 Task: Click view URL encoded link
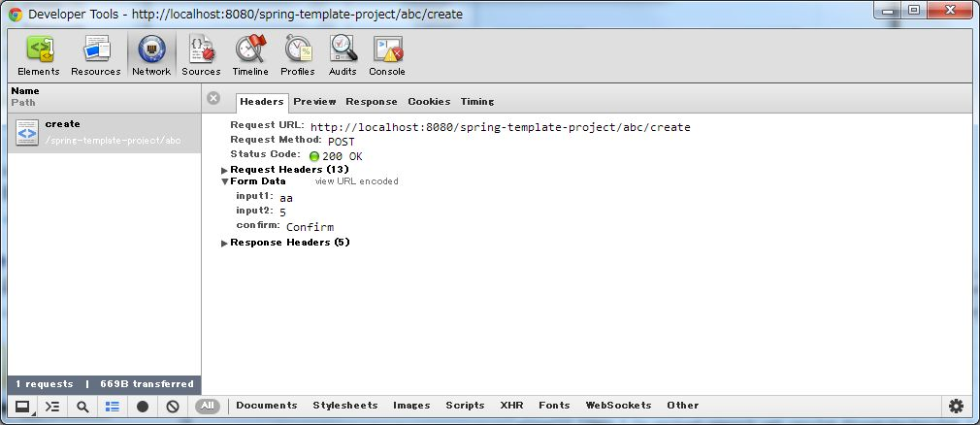coord(356,181)
